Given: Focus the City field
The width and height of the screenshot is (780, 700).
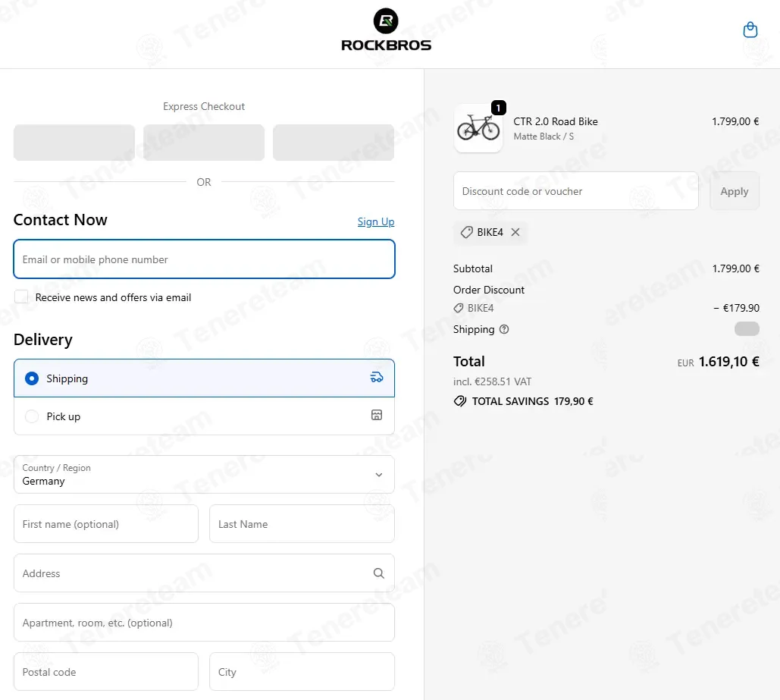Looking at the screenshot, I should 302,672.
